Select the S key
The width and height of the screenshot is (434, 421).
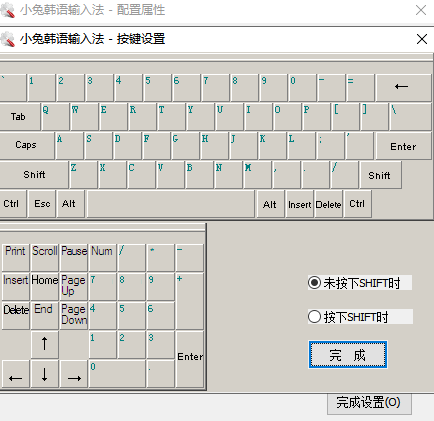click(99, 146)
